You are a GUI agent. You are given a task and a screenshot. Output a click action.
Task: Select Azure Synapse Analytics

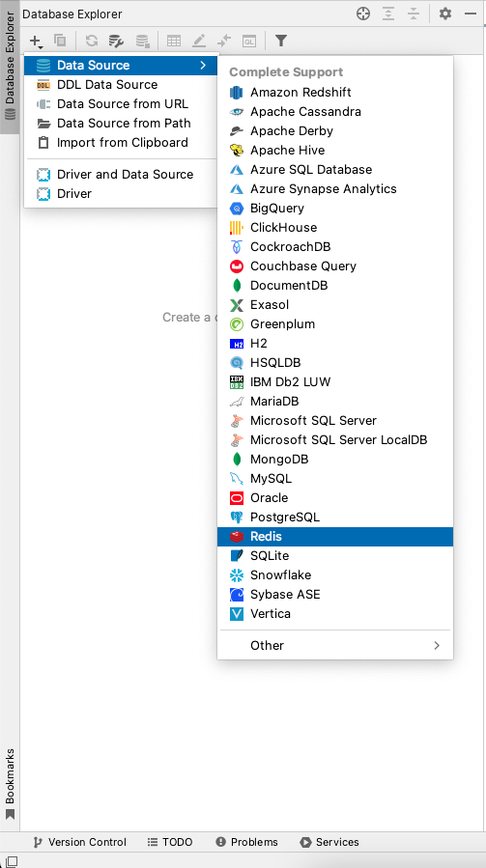pos(335,189)
